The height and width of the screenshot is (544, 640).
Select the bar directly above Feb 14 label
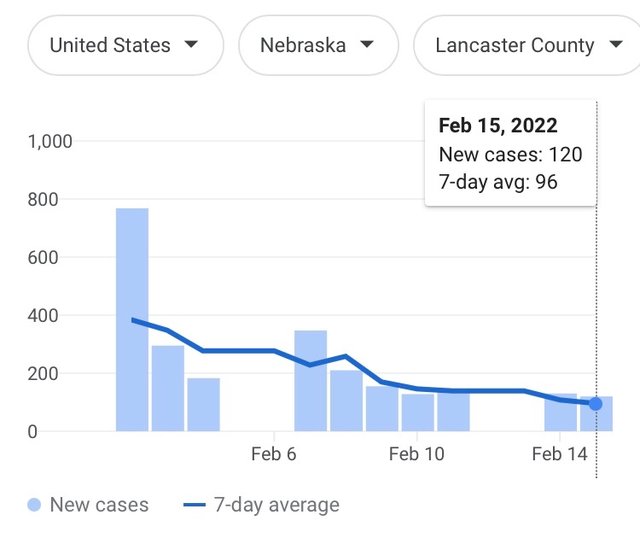coord(560,412)
